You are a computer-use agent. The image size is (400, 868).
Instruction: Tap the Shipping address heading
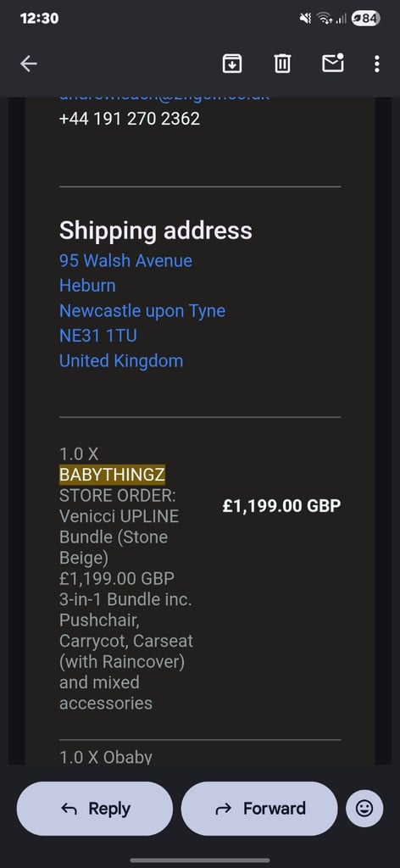tap(155, 231)
